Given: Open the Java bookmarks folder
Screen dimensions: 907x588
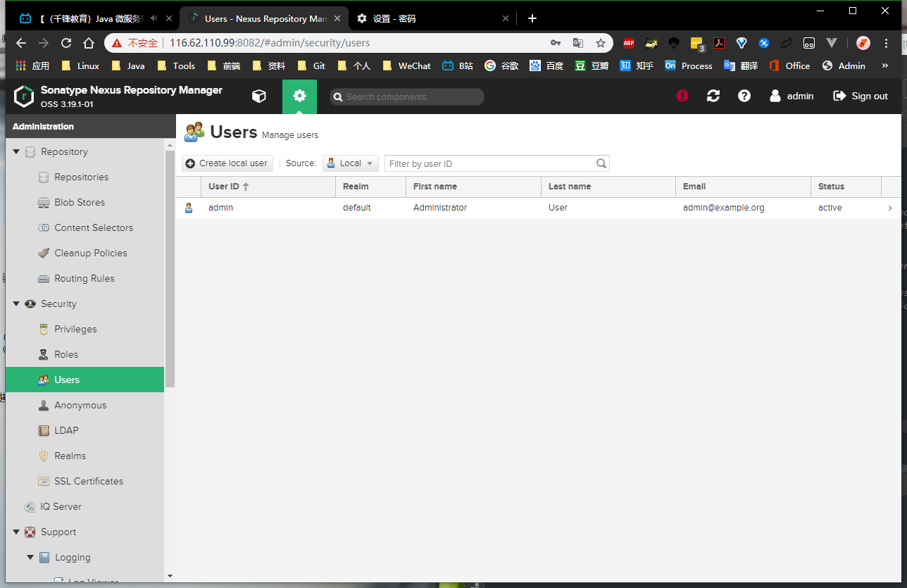Looking at the screenshot, I should point(128,65).
